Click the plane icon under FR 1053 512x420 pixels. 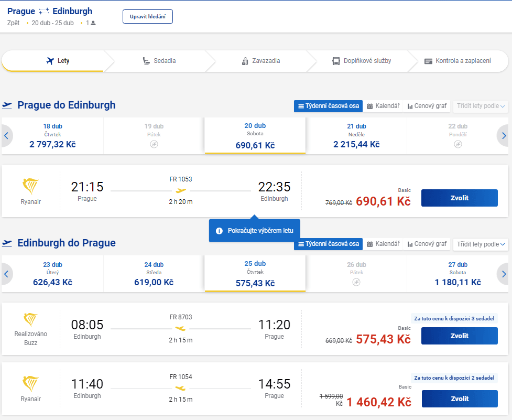coord(181,190)
